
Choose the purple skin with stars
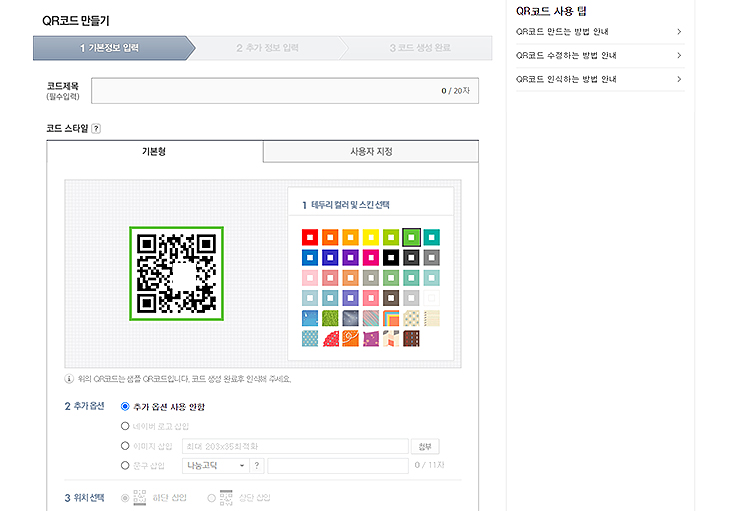(x=370, y=338)
